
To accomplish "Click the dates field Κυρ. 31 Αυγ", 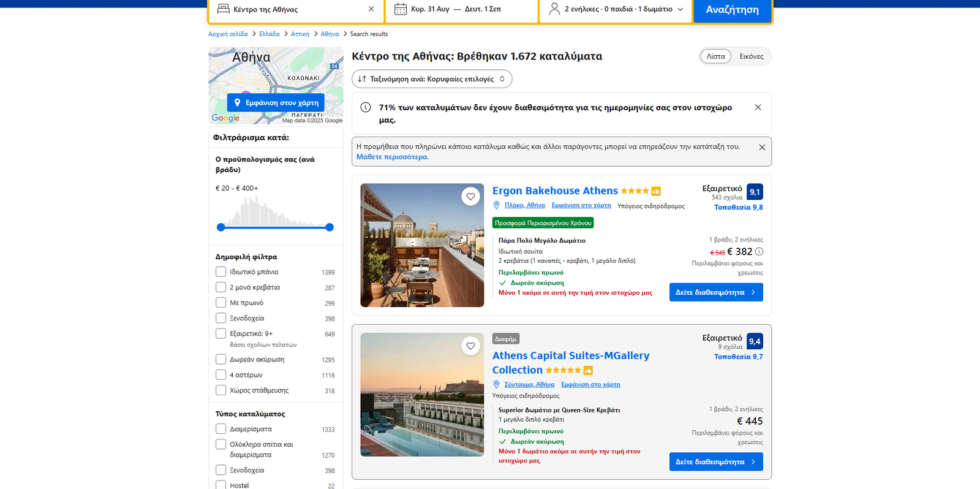I will coord(430,9).
